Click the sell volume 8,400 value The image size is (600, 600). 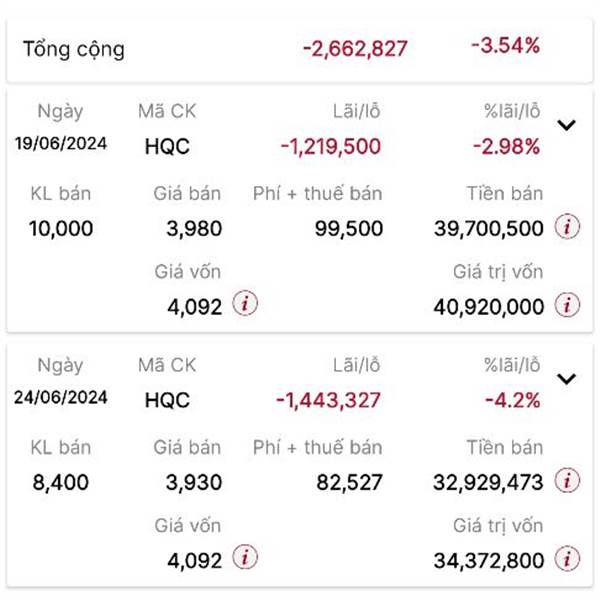[x=60, y=482]
